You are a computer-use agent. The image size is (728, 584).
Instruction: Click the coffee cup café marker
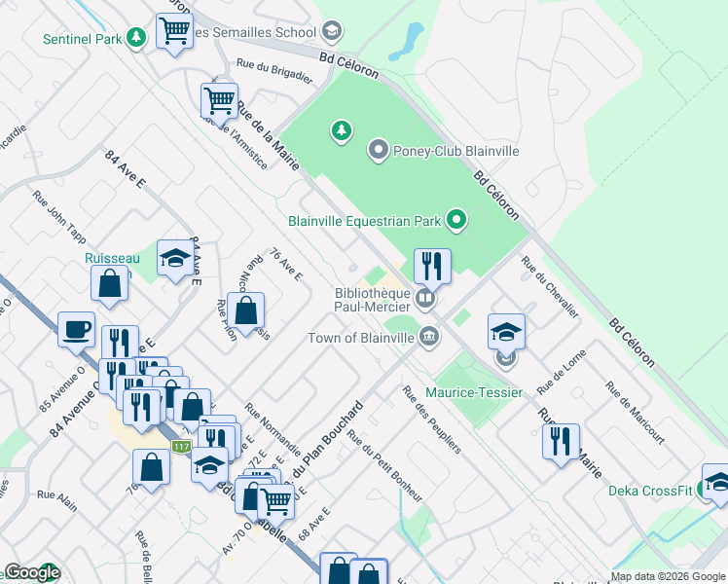pyautogui.click(x=77, y=331)
